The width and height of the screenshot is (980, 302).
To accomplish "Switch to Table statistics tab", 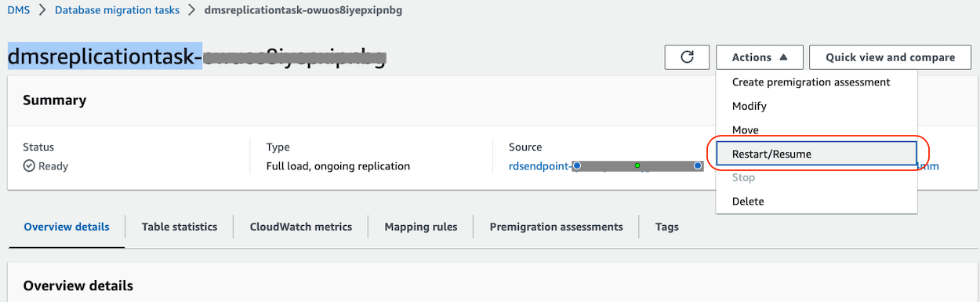I will tap(180, 227).
